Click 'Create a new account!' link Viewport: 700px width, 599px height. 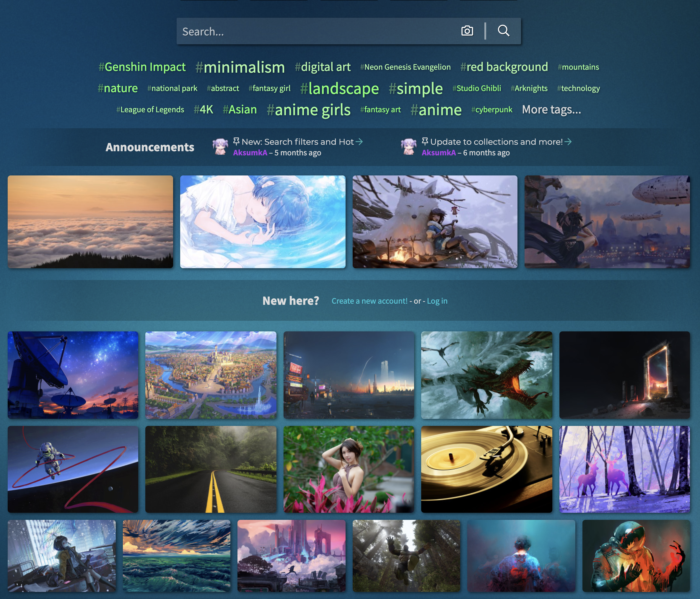[369, 301]
